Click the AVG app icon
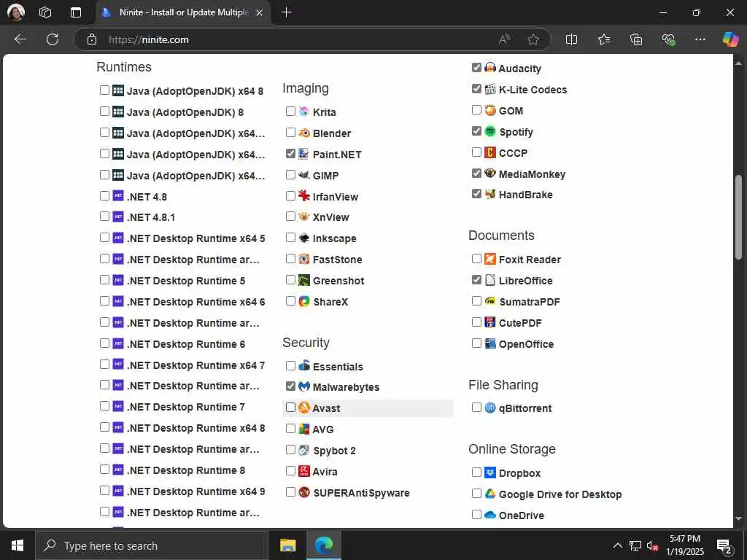The image size is (747, 560). (x=304, y=429)
